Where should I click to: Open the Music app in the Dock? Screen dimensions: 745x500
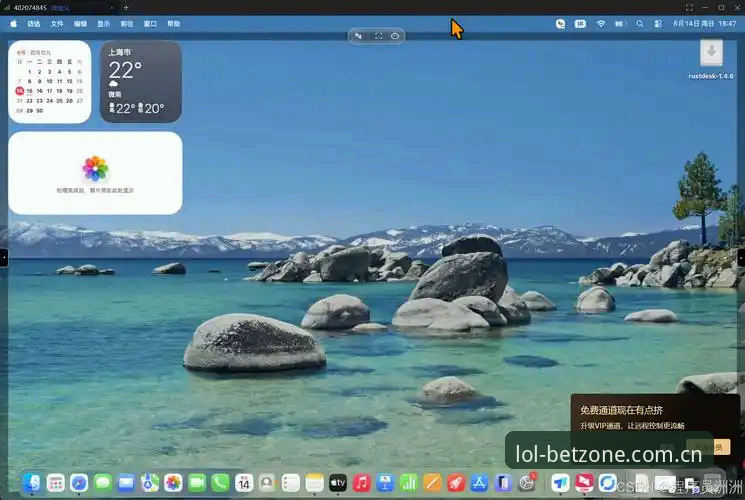pos(362,483)
